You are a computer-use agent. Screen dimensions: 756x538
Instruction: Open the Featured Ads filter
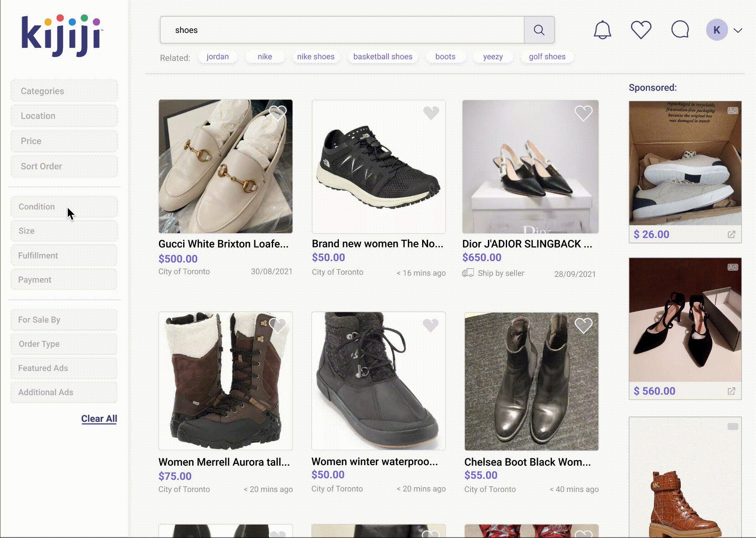coord(64,368)
